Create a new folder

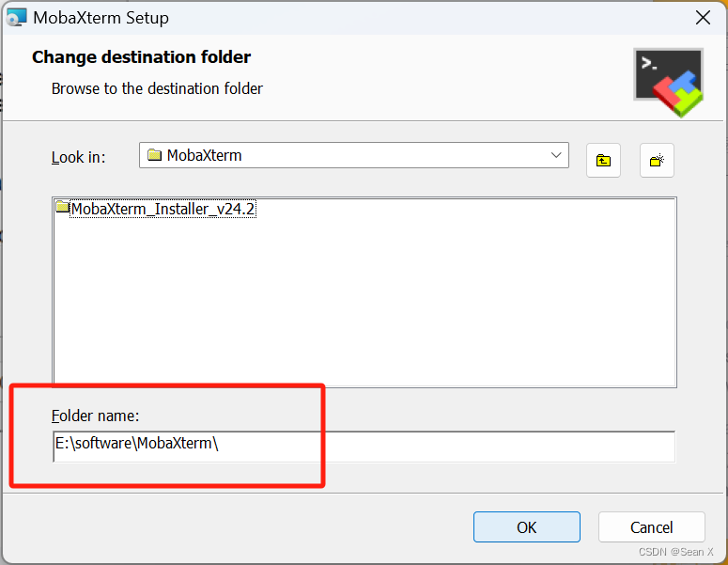click(657, 161)
